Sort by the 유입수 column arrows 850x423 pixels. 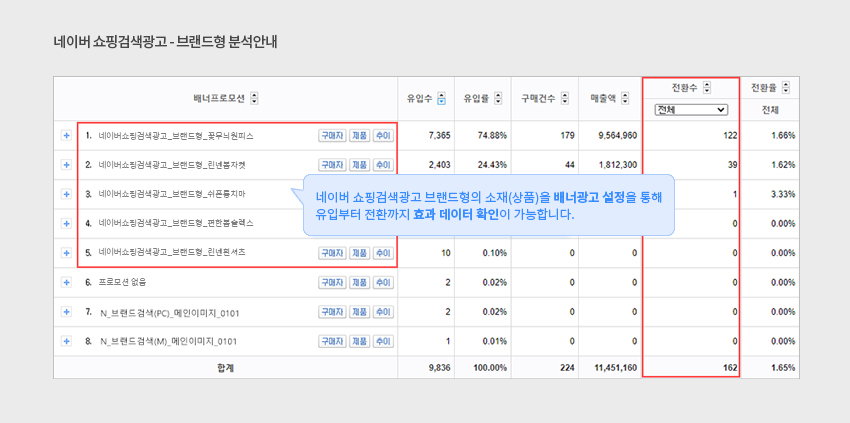pos(442,99)
